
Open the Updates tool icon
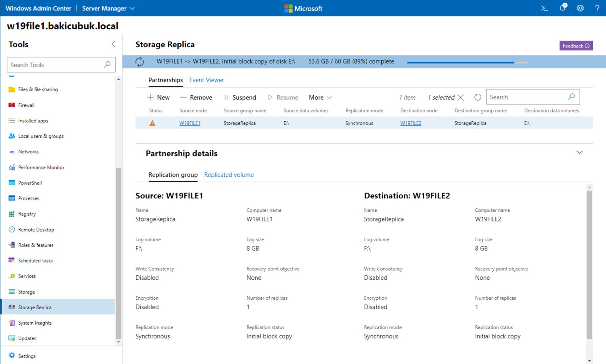point(12,338)
